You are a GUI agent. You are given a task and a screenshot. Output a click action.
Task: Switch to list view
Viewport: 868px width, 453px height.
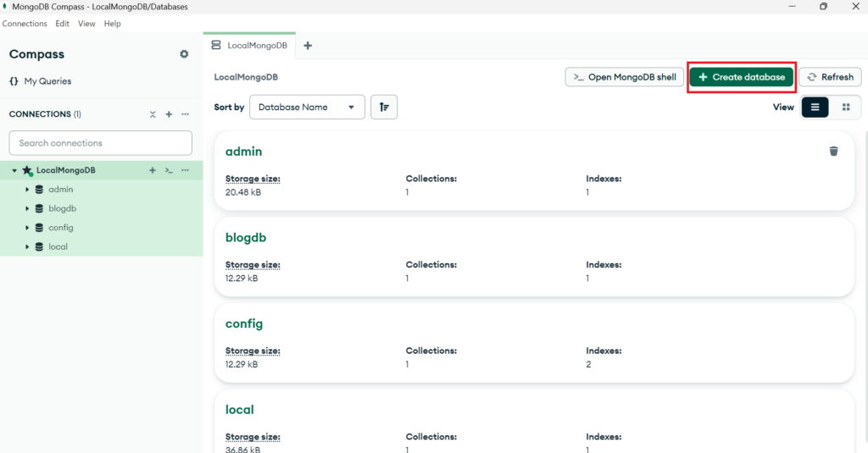click(815, 107)
